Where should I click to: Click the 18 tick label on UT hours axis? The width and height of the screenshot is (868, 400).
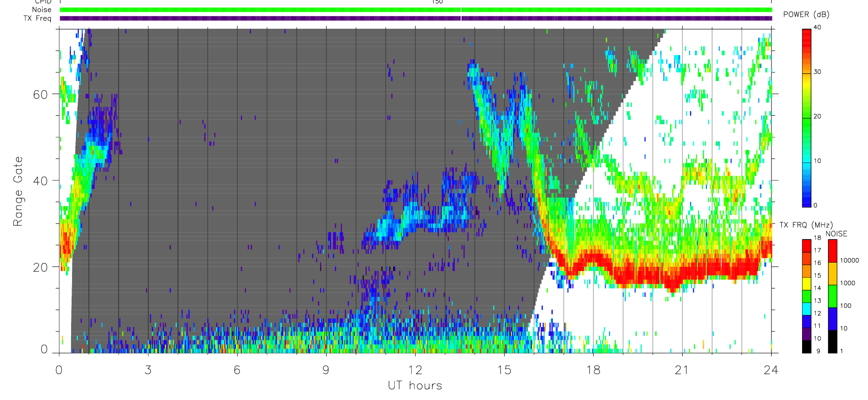pos(593,370)
